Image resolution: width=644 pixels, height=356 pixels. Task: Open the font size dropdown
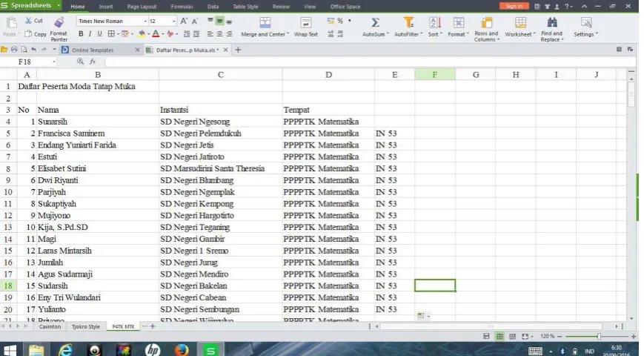(173, 21)
